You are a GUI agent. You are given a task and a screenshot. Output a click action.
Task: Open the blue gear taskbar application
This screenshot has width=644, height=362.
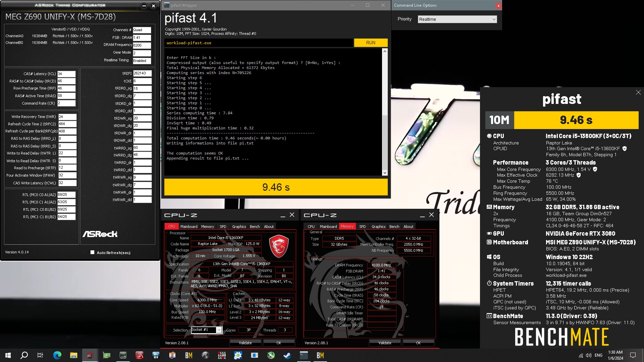[238, 355]
